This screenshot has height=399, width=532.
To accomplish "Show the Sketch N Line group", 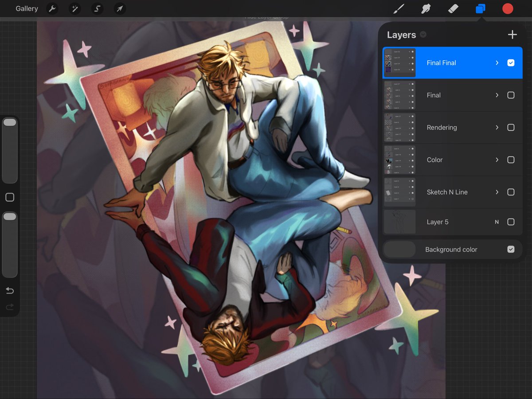I will coord(511,192).
